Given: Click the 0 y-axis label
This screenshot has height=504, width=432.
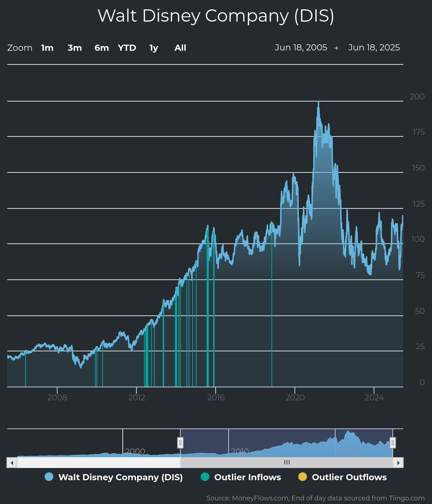Looking at the screenshot, I should 422,383.
